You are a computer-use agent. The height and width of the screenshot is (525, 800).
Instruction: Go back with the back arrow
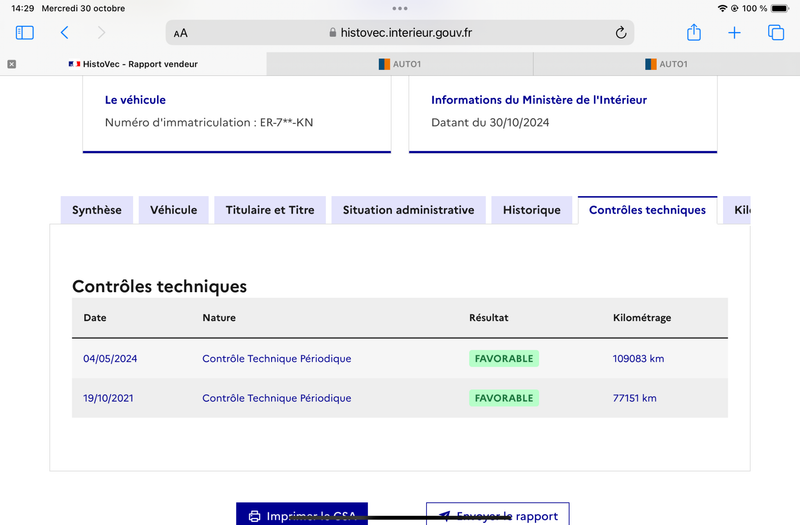point(64,33)
